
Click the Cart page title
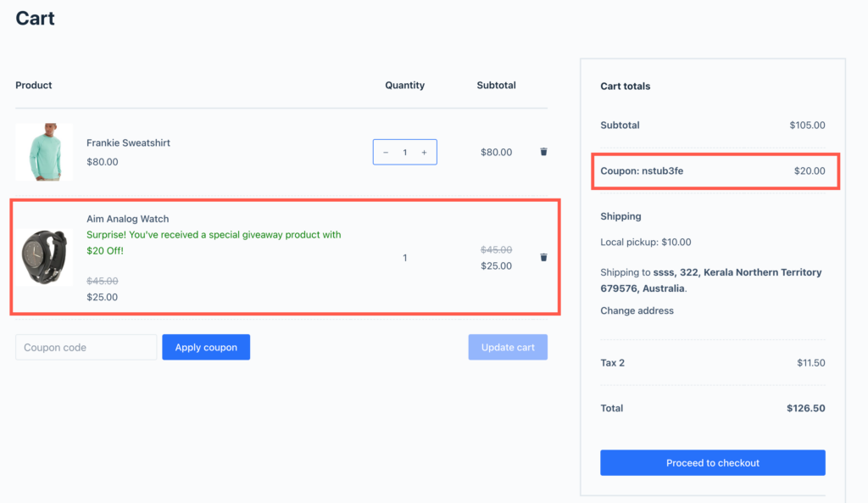point(36,18)
